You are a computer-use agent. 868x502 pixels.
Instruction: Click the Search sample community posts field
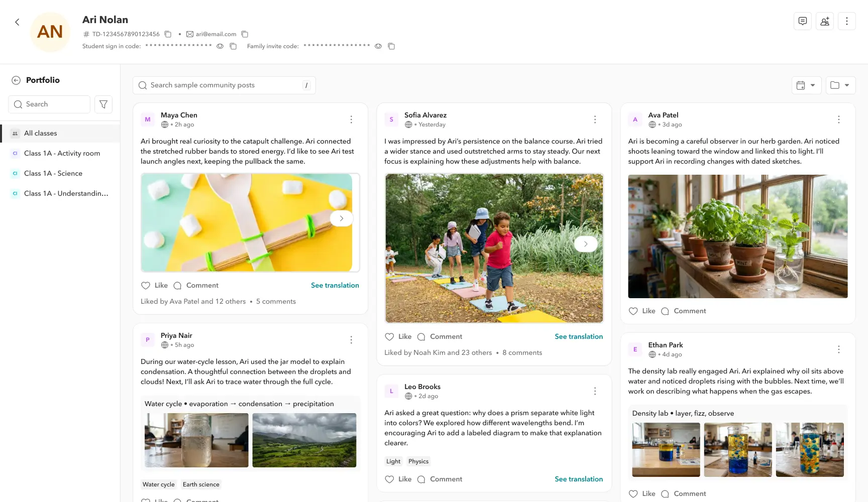(x=224, y=85)
